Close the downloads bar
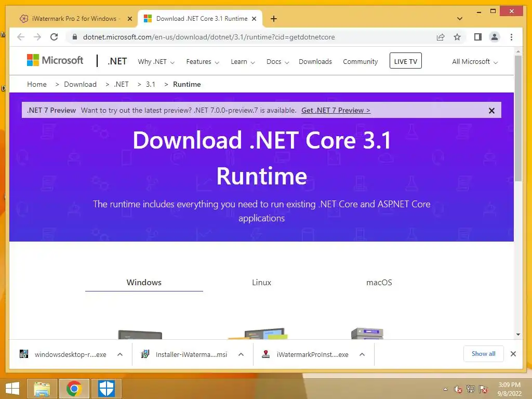 [513, 354]
